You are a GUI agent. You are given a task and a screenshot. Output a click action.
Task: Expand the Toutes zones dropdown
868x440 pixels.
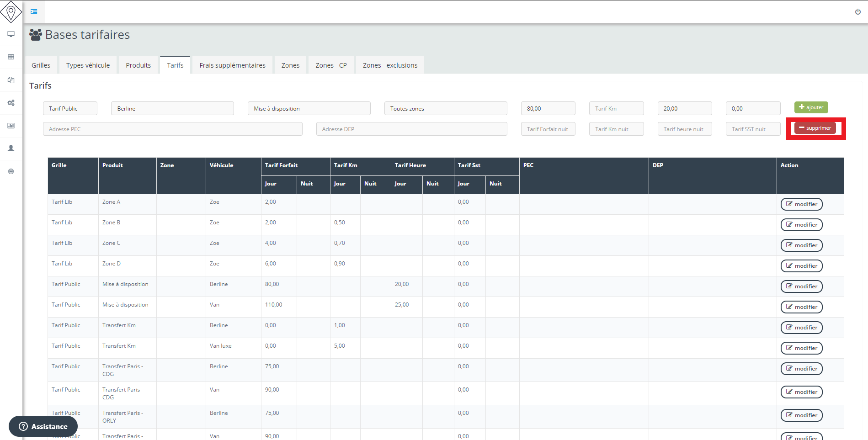[445, 109]
